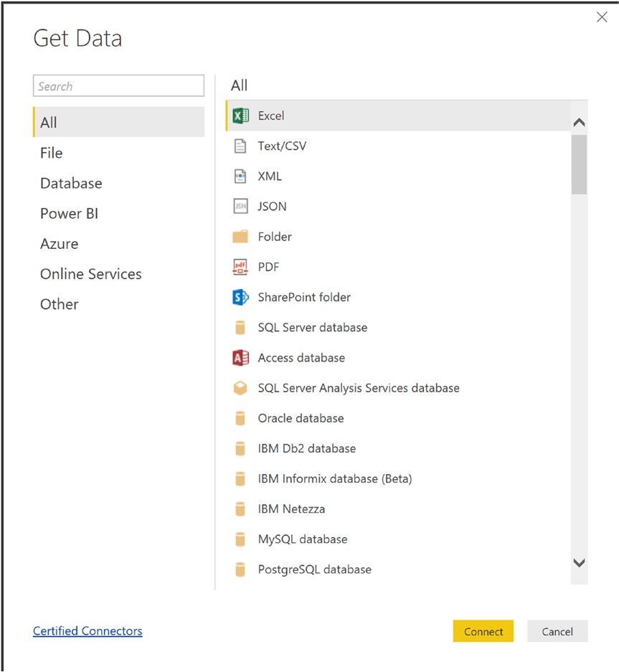Click the IBM Netezza cylinder icon

(x=240, y=509)
